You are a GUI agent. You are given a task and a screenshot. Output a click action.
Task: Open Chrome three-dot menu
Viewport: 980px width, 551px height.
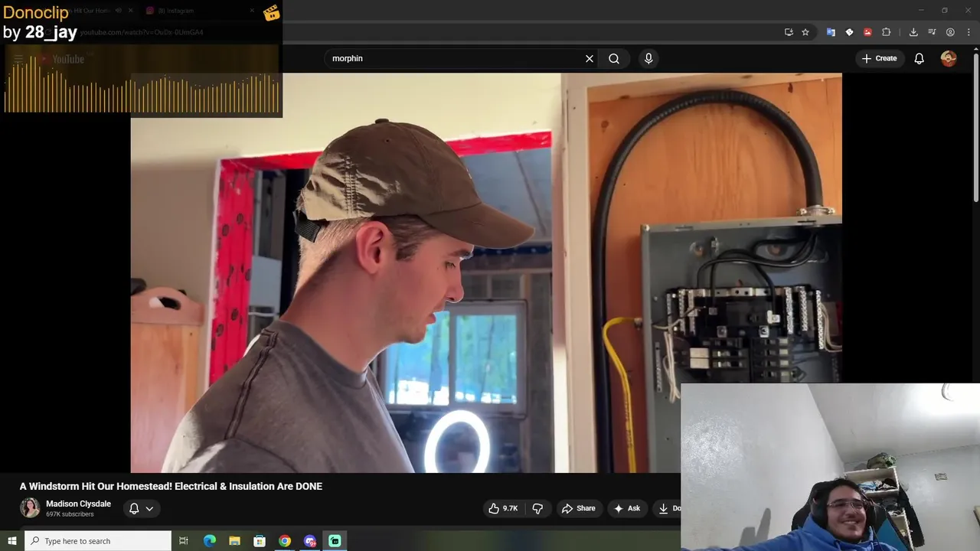969,32
